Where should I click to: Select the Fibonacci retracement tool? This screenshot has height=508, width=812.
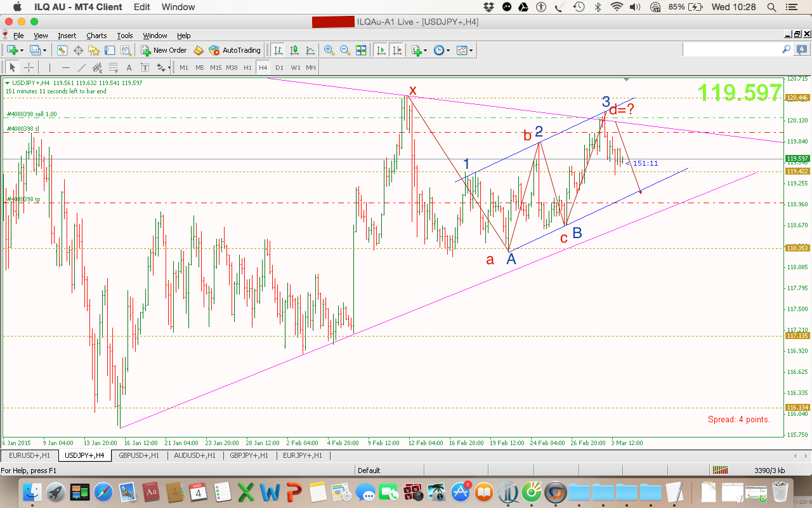pos(112,67)
